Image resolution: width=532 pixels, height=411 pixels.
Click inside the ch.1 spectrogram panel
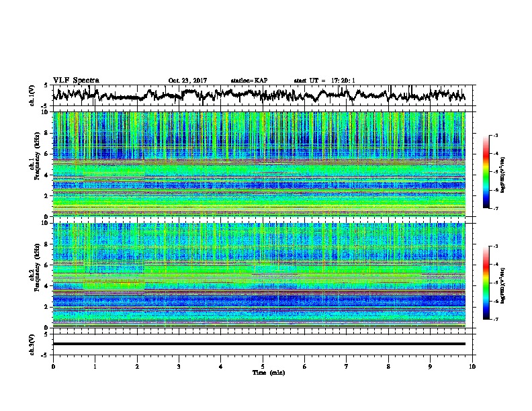259,164
